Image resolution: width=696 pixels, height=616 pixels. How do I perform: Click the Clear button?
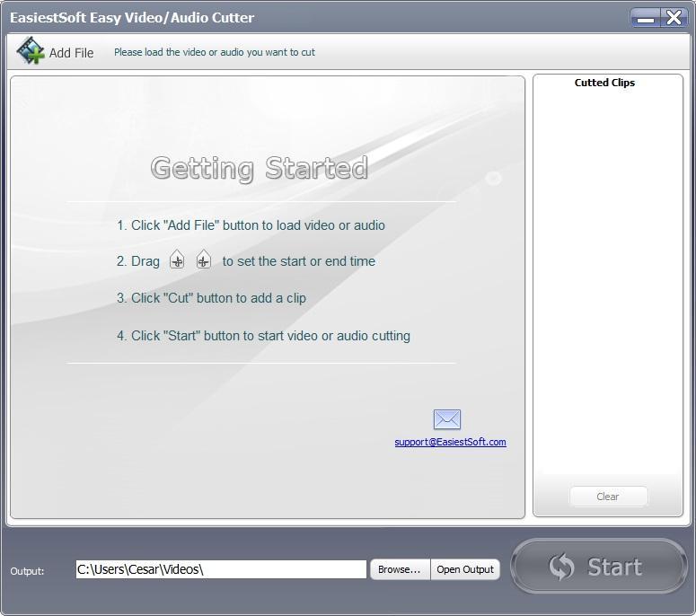point(608,497)
